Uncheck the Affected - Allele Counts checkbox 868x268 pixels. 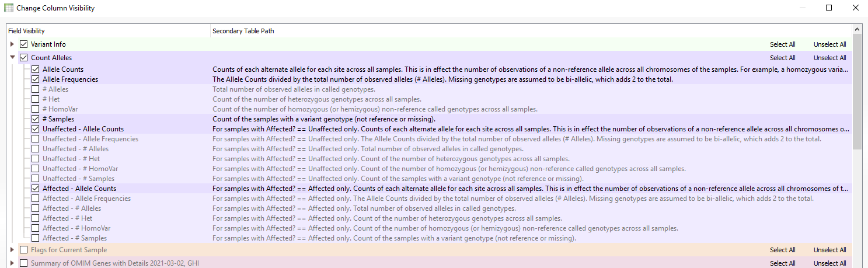pos(36,189)
